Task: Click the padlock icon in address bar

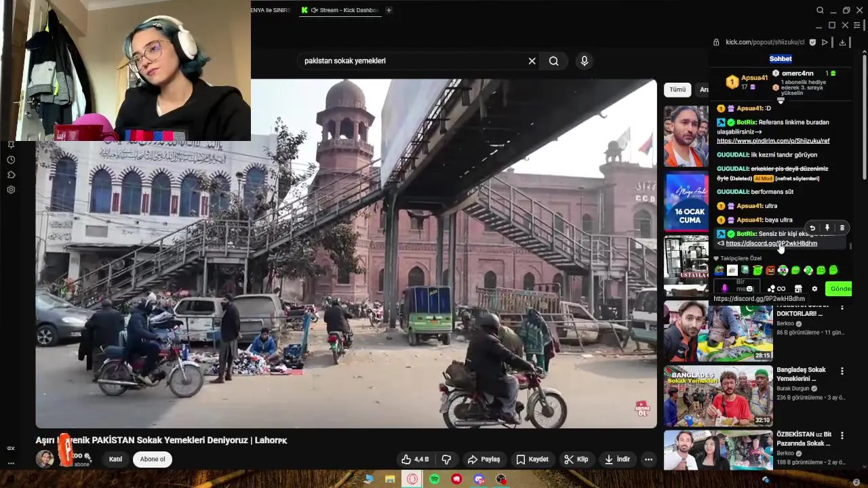Action: tap(716, 42)
